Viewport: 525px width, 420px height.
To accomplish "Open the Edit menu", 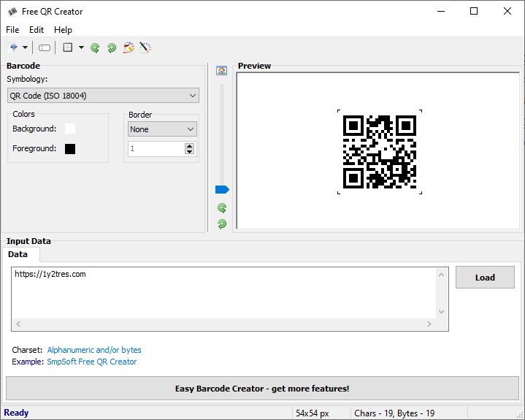I will point(37,30).
